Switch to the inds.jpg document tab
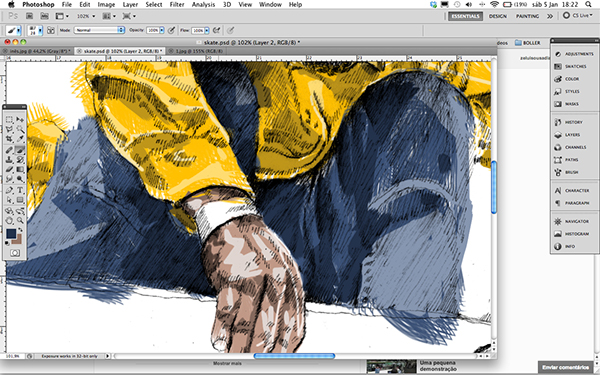 point(37,51)
